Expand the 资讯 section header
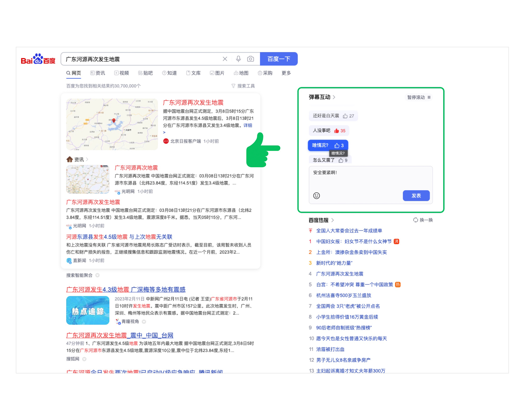Image resolution: width=525 pixels, height=420 pixels. (x=77, y=159)
